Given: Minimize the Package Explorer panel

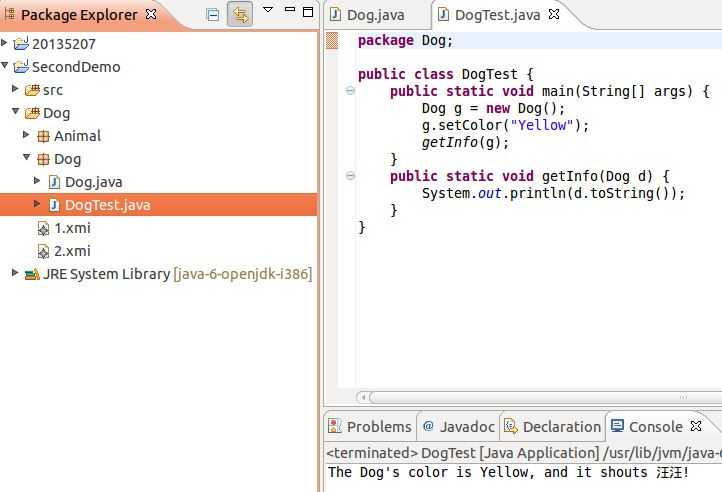Looking at the screenshot, I should 290,9.
